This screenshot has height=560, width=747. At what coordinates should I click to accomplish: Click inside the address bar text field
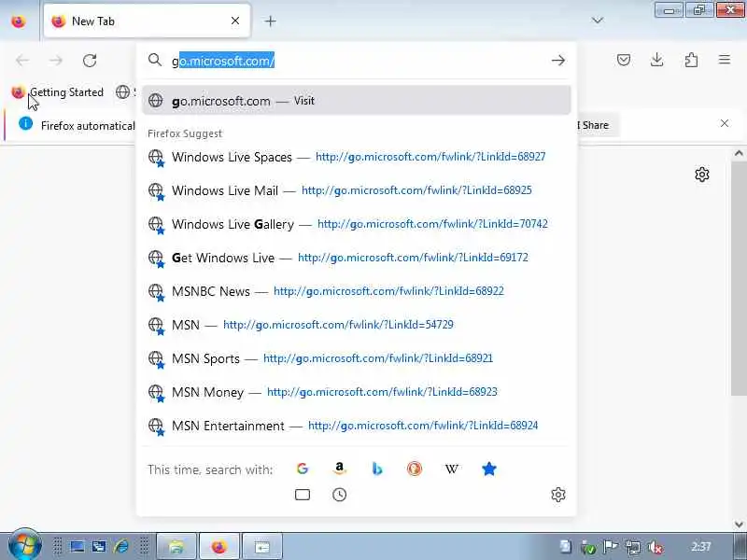pos(358,61)
